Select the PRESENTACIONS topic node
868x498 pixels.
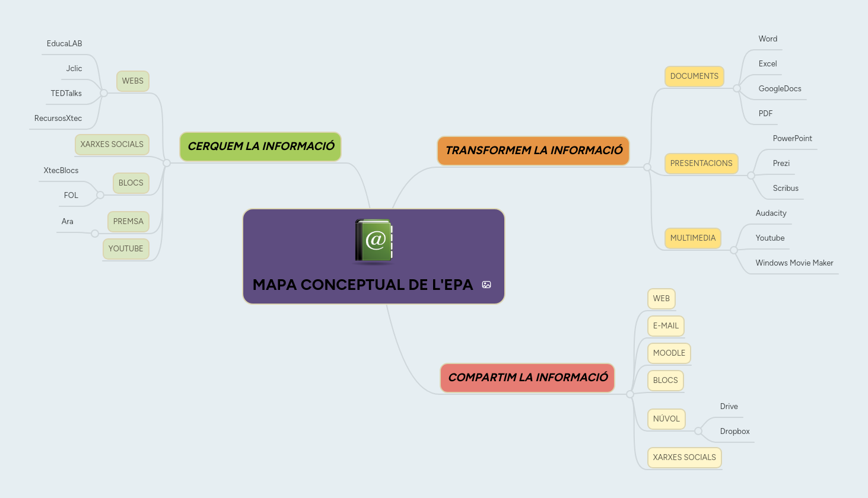tap(701, 163)
